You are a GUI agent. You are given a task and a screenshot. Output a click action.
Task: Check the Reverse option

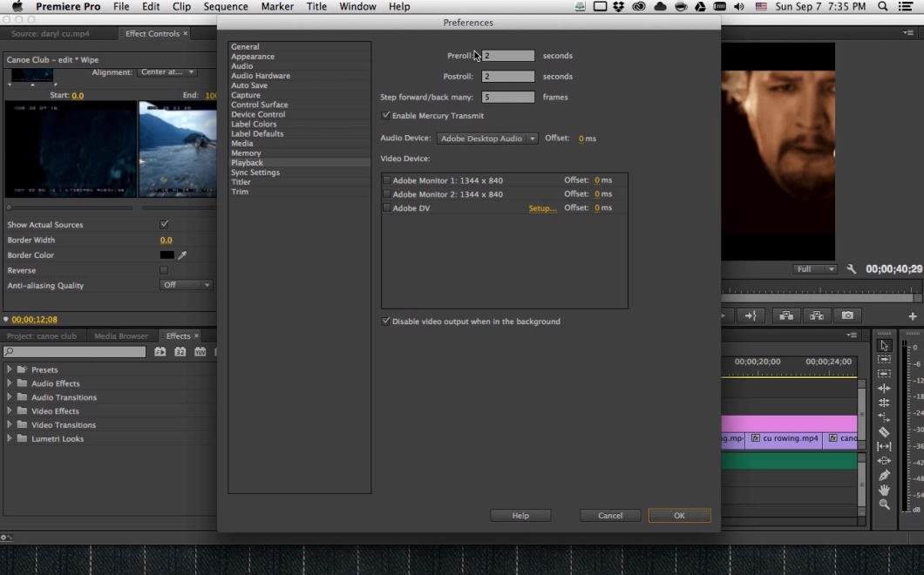(x=164, y=270)
